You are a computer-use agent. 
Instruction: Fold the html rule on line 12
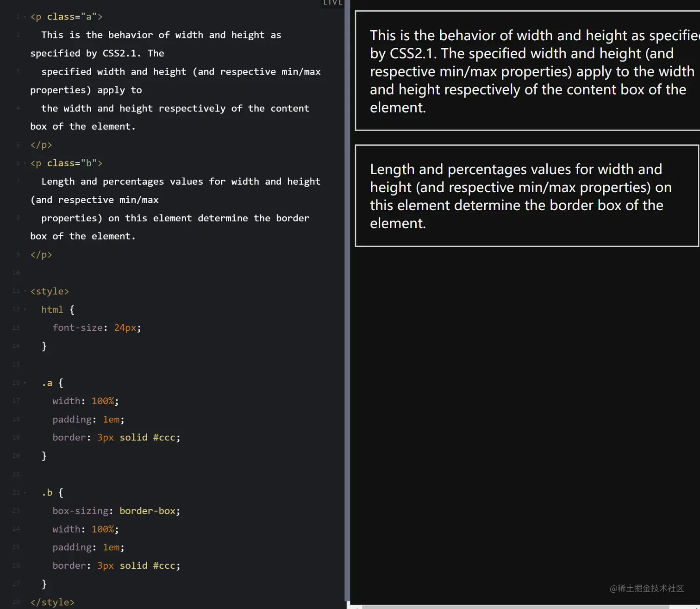25,309
